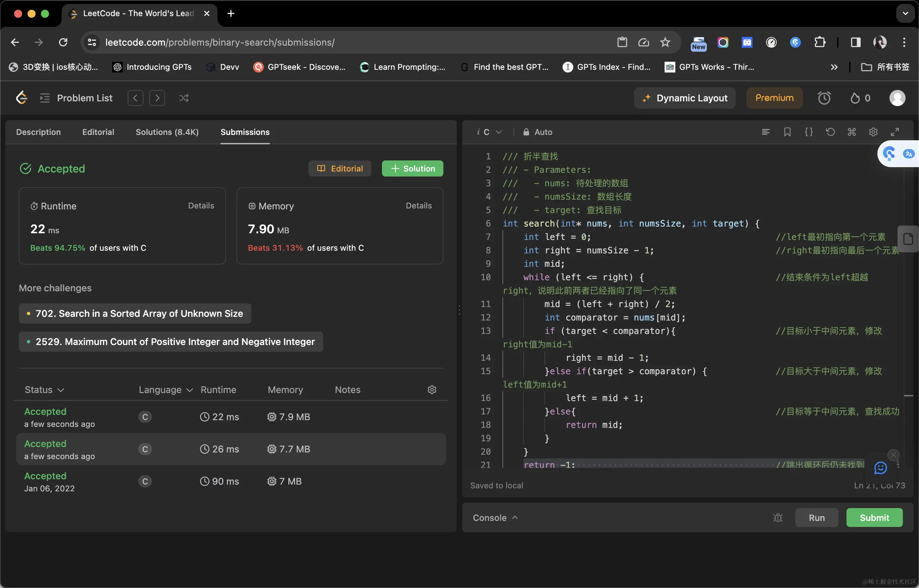Click the debugger bug icon near Run
Image resolution: width=919 pixels, height=588 pixels.
(x=778, y=518)
